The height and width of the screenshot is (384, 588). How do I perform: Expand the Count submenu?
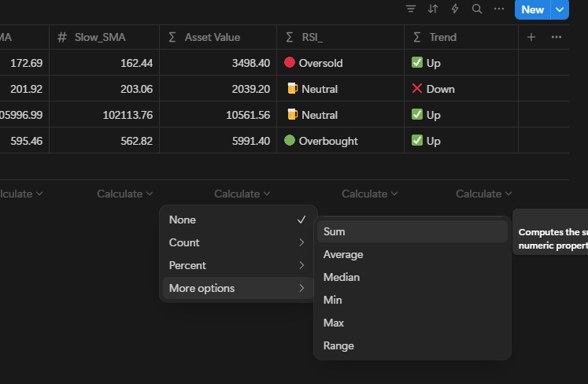coord(237,242)
